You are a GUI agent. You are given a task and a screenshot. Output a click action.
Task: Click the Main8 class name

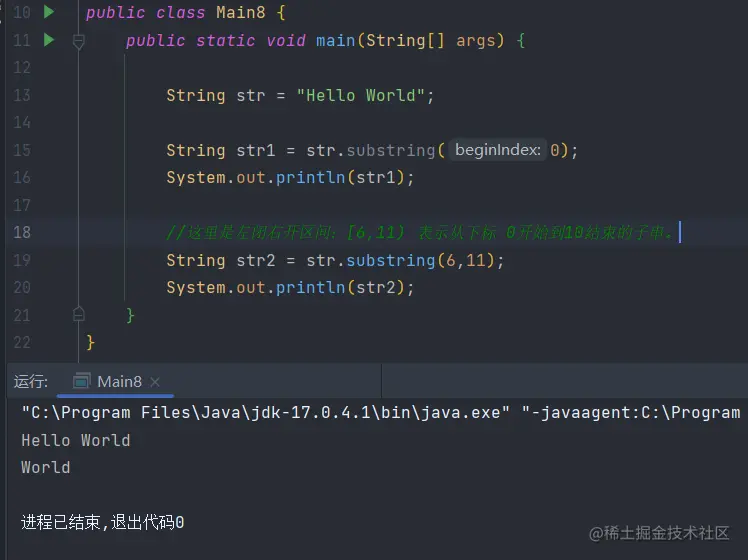point(240,12)
